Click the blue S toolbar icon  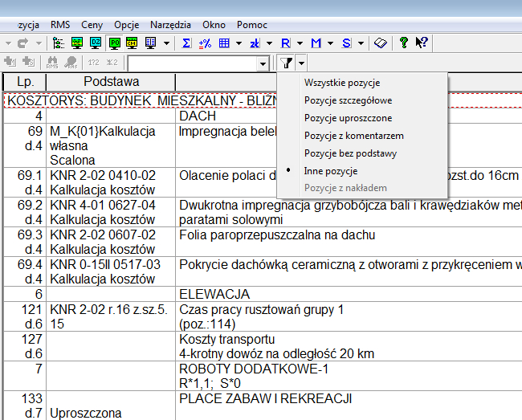(346, 43)
